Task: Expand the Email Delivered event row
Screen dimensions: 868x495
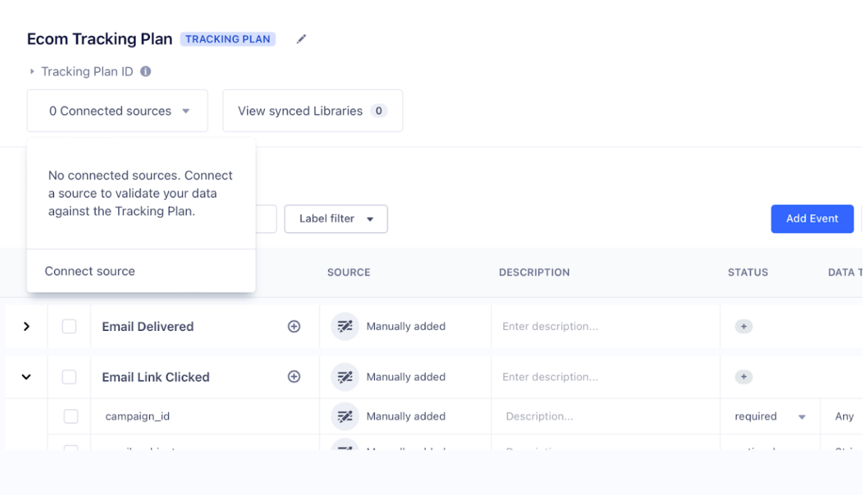Action: click(x=25, y=326)
